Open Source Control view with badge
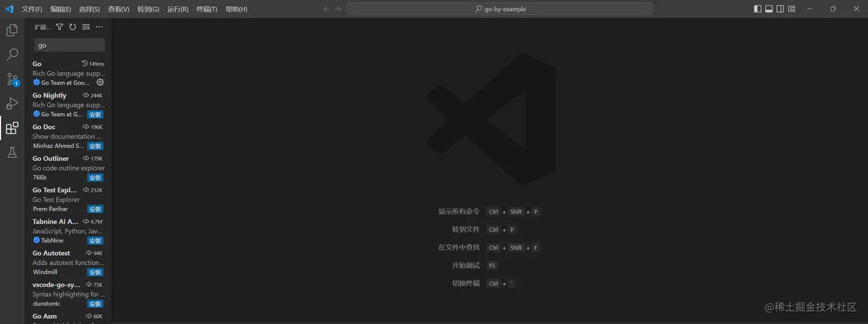Viewport: 868px width, 324px height. pos(12,79)
